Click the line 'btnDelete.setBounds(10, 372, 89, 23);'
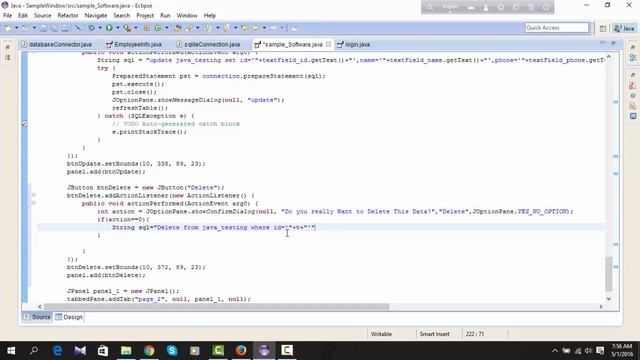 136,267
